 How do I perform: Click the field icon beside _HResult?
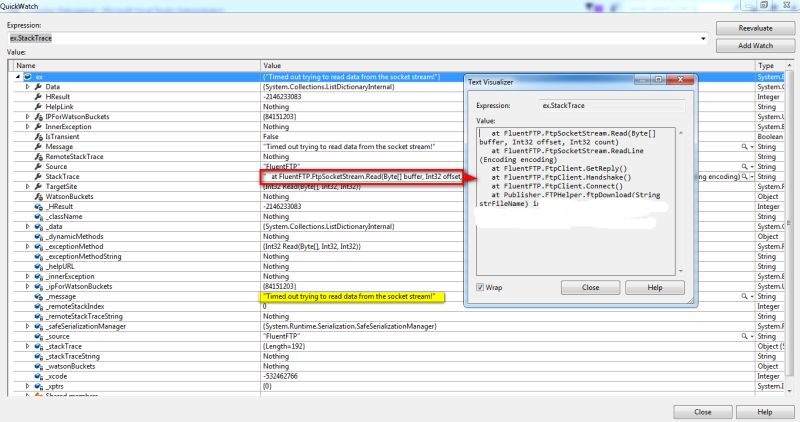coord(38,207)
